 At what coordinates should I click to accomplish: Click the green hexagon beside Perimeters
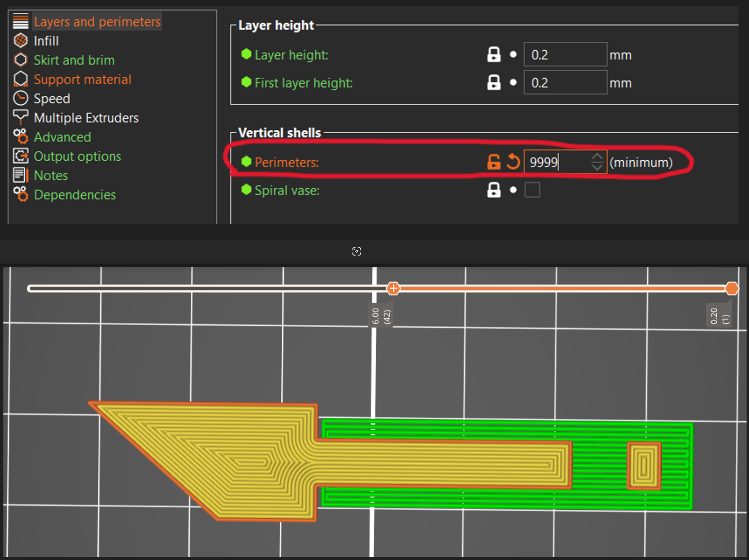(246, 162)
